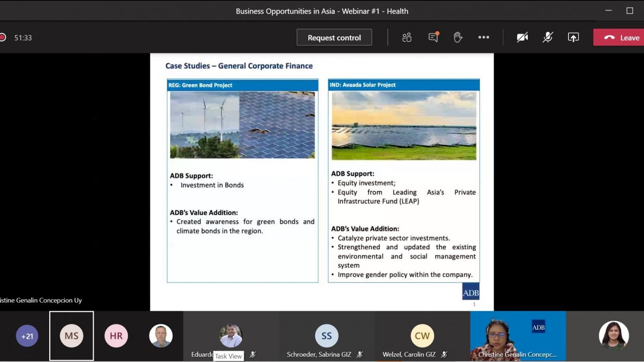Click the REG: Green Bond Project header

click(243, 85)
